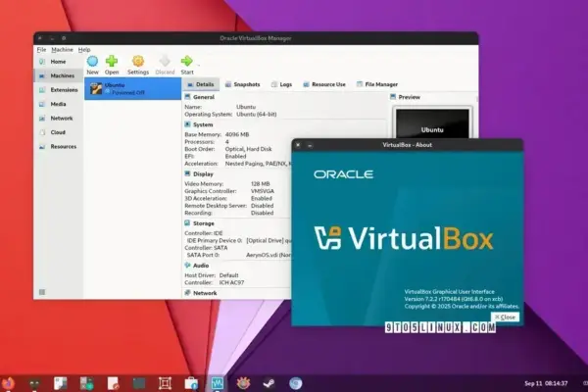Screen dimensions: 588x392
Task: Click the Discard toolbar icon
Action: [x=165, y=65]
